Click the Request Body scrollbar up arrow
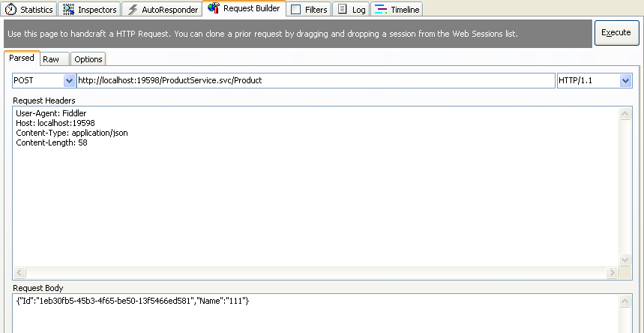Screen dimensions: 644x333 (625, 301)
